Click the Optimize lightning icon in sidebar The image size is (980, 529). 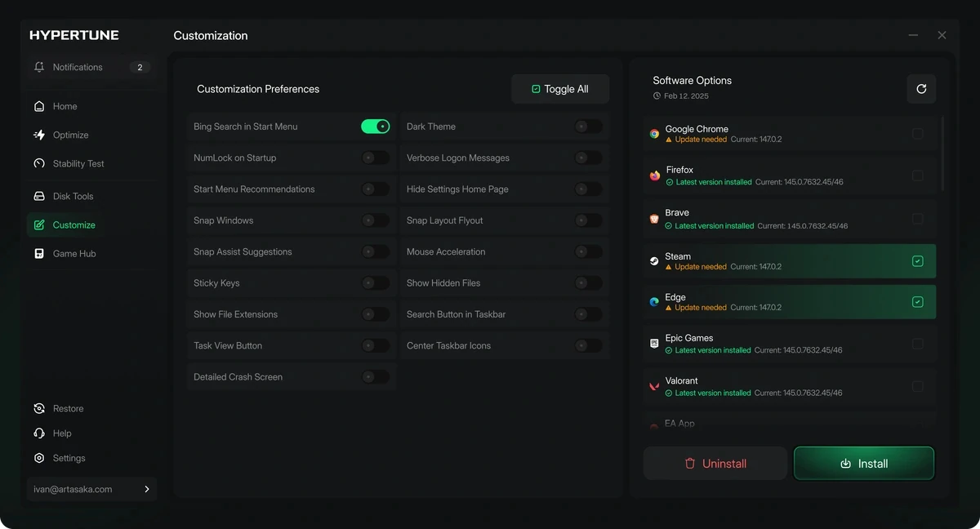[x=39, y=135]
